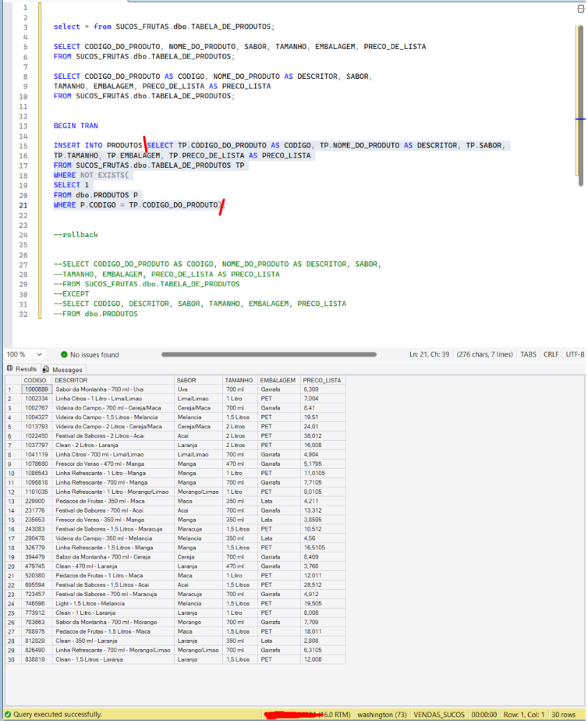Click CODIGO cell 723457
Viewport: 588px width, 721px height.
pyautogui.click(x=37, y=594)
